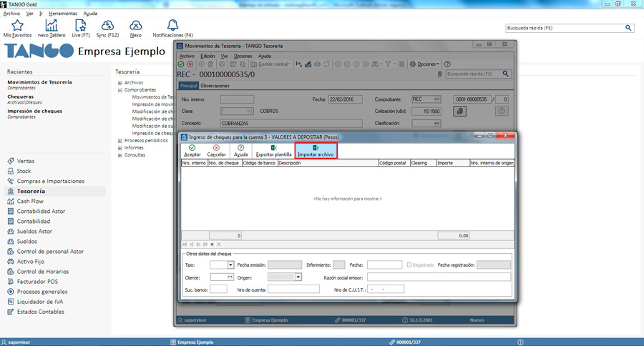The height and width of the screenshot is (346, 644).
Task: Open the Edición menu in Movimientos de Tesorería
Action: click(208, 56)
